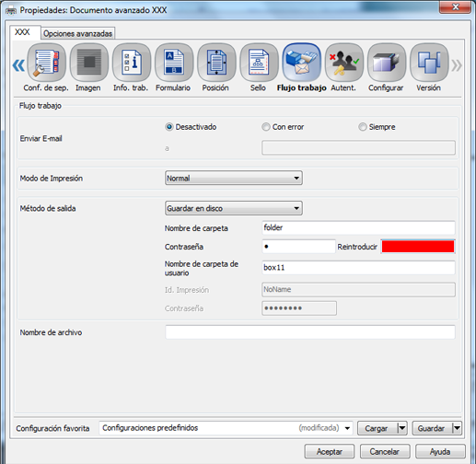
Task: Select the XXX tab
Action: coord(23,32)
